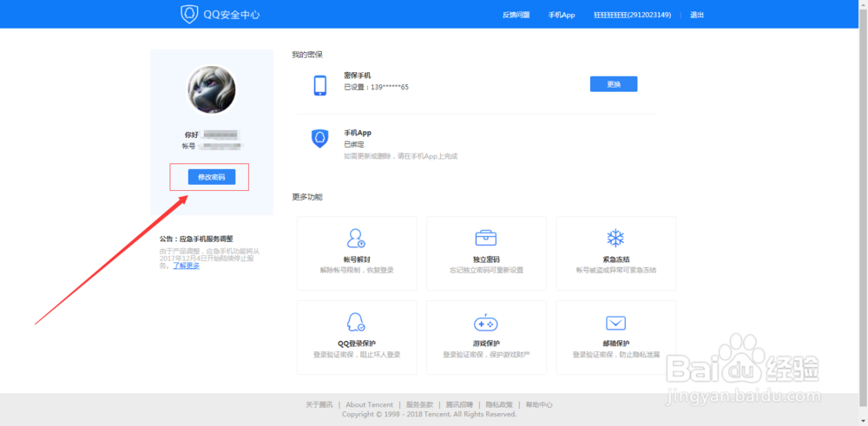Image resolution: width=868 pixels, height=426 pixels.
Task: Click the 密保手机 phone icon
Action: pyautogui.click(x=320, y=86)
